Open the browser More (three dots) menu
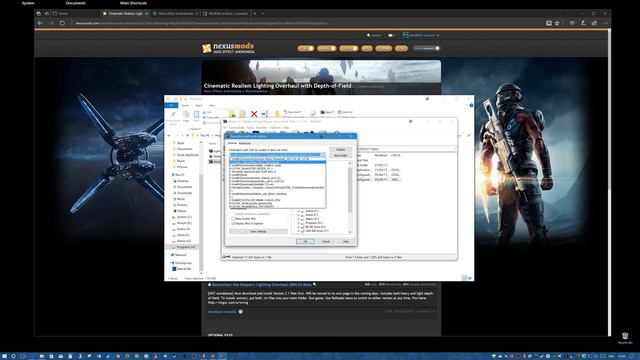640x360 pixels. point(605,23)
